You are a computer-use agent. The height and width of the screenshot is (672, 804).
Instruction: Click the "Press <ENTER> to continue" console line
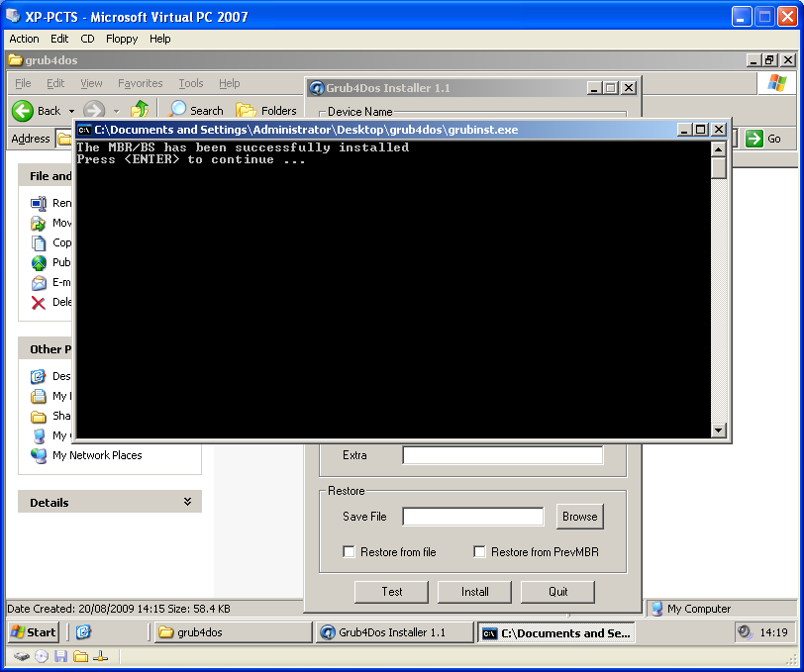click(191, 159)
